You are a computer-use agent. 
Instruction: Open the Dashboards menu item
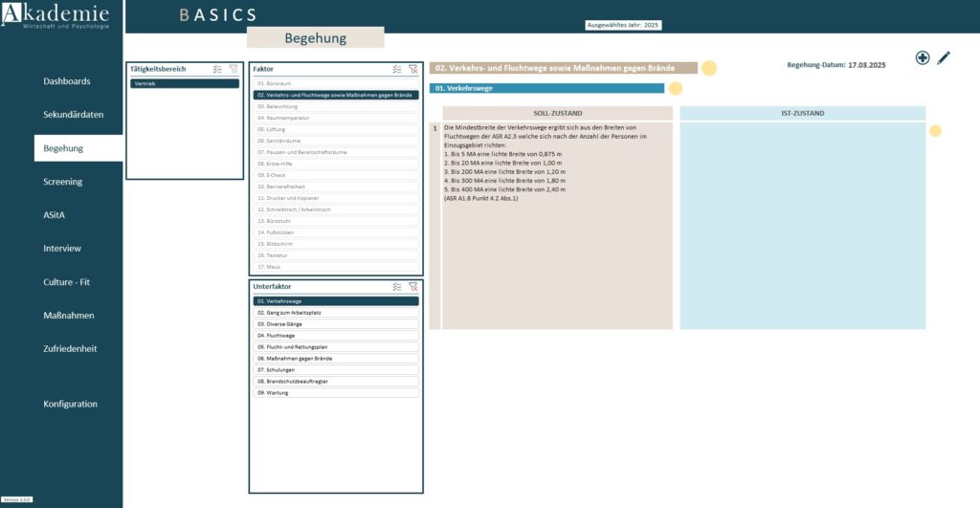(67, 81)
